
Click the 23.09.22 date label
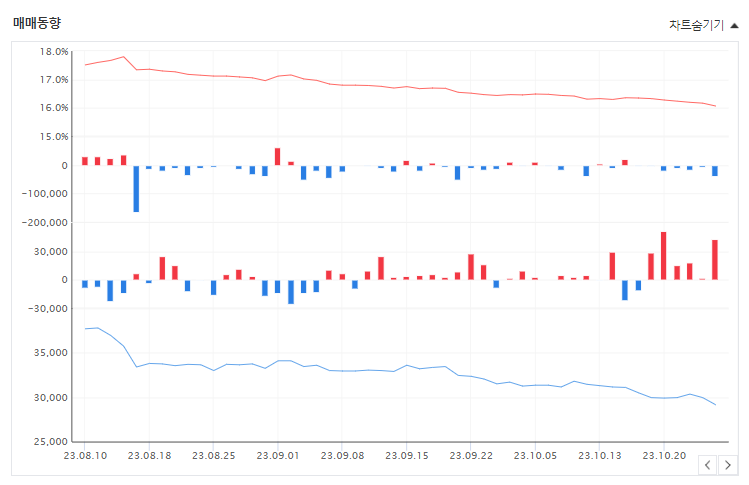[x=471, y=455]
